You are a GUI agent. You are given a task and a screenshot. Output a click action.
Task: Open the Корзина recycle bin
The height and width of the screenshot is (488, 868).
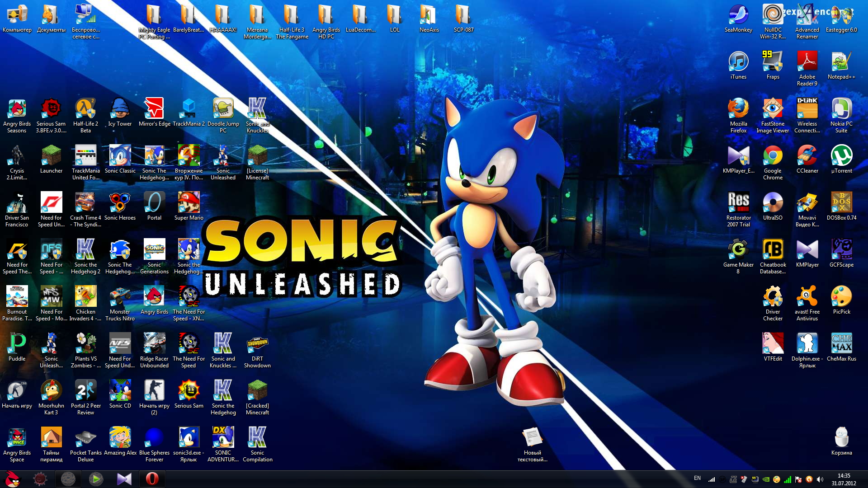pyautogui.click(x=841, y=438)
